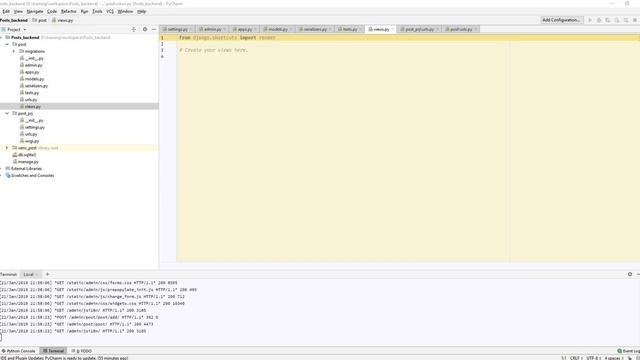This screenshot has height=360, width=640.
Task: Click Posts_backend in the navigation breadcrumb
Action: pos(14,20)
